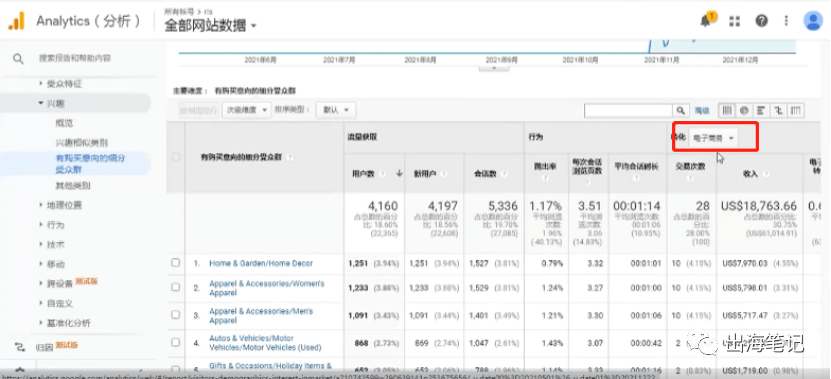831x379 pixels.
Task: Open the help question mark icon
Action: (762, 21)
